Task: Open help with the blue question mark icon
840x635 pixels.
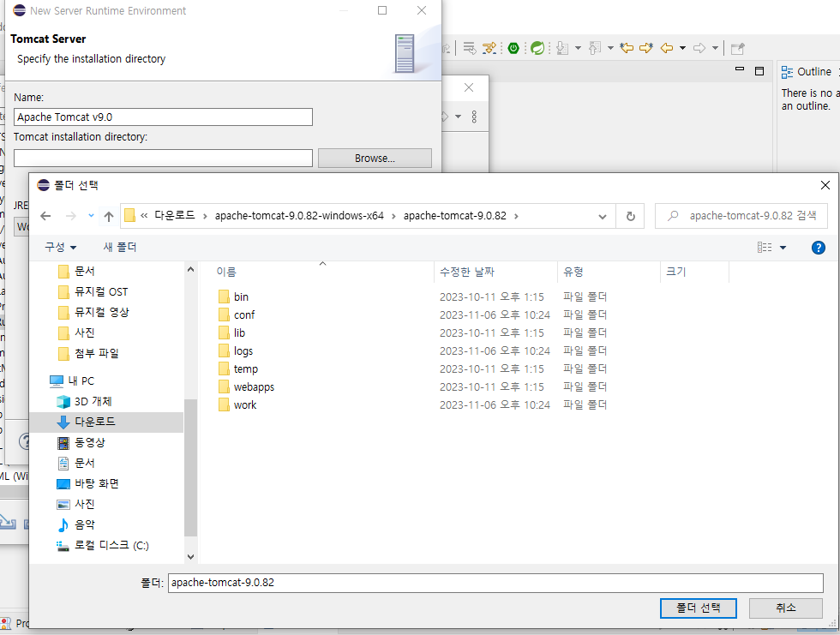Action: [818, 248]
